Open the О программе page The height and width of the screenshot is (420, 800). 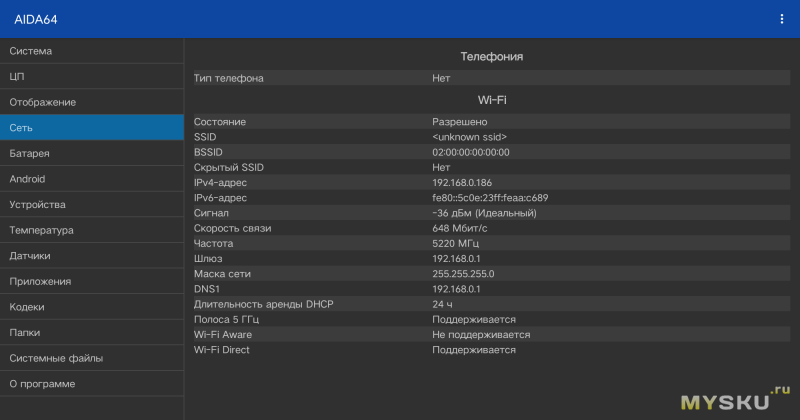click(x=92, y=384)
